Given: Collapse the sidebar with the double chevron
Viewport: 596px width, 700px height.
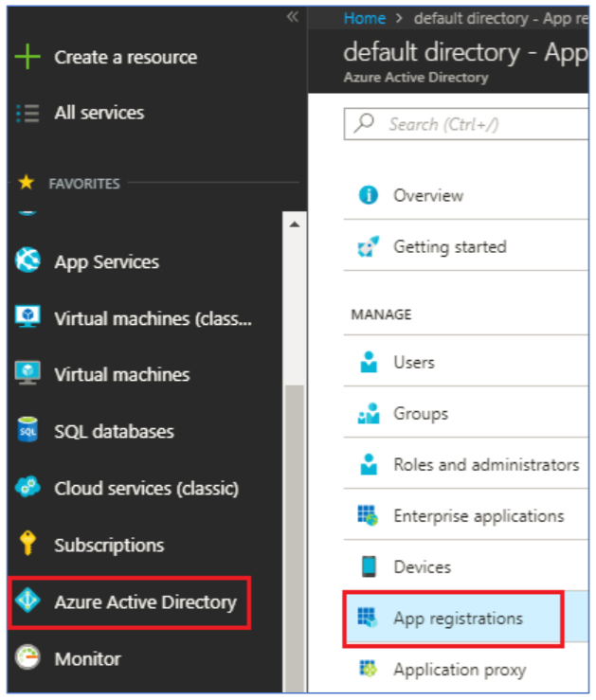Looking at the screenshot, I should tap(293, 17).
